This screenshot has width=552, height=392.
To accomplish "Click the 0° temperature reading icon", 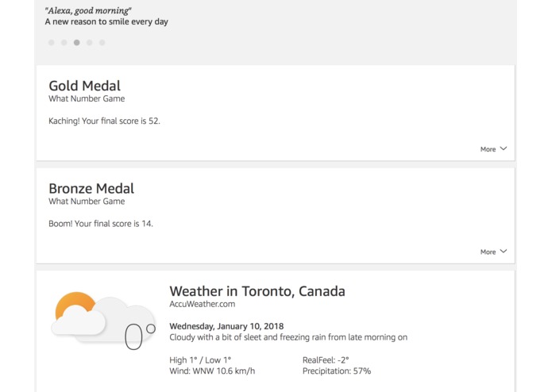I will point(140,336).
